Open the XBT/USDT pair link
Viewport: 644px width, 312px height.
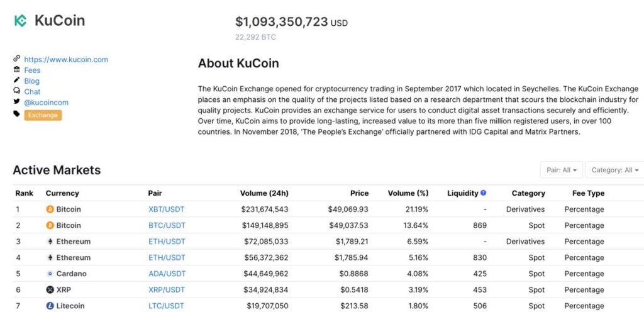click(x=166, y=209)
